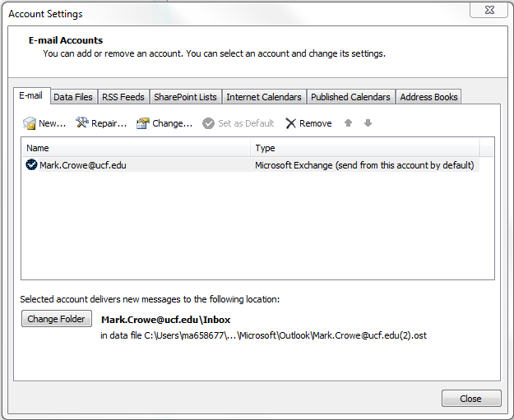
Task: Sort by the Name column header
Action: click(x=136, y=148)
